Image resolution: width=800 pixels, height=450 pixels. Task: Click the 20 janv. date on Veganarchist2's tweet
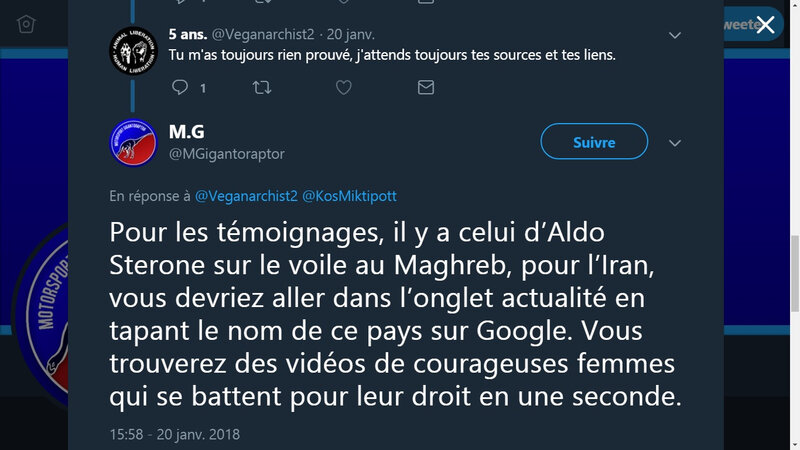pos(351,34)
